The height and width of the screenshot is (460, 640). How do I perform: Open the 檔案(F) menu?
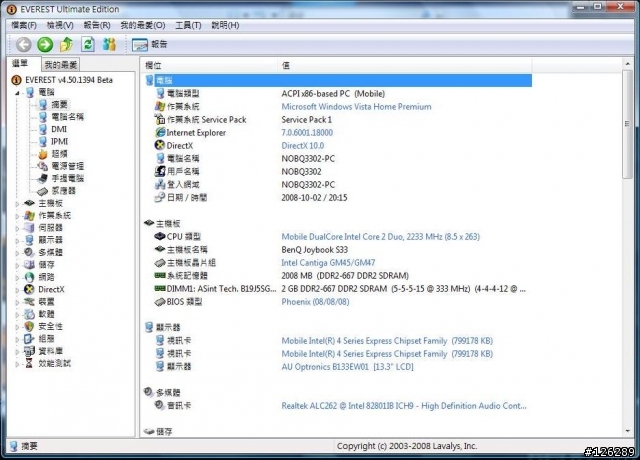click(24, 25)
